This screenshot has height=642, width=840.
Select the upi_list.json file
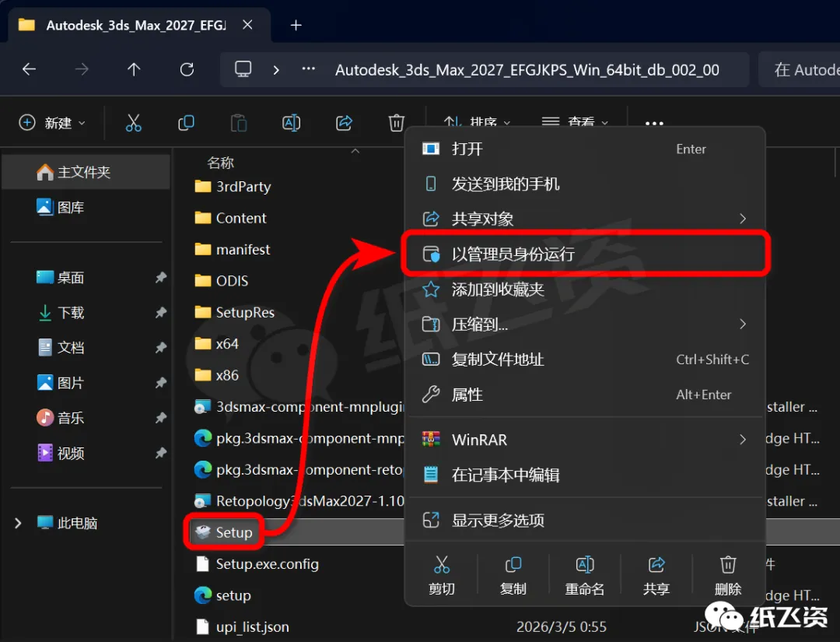click(x=242, y=626)
